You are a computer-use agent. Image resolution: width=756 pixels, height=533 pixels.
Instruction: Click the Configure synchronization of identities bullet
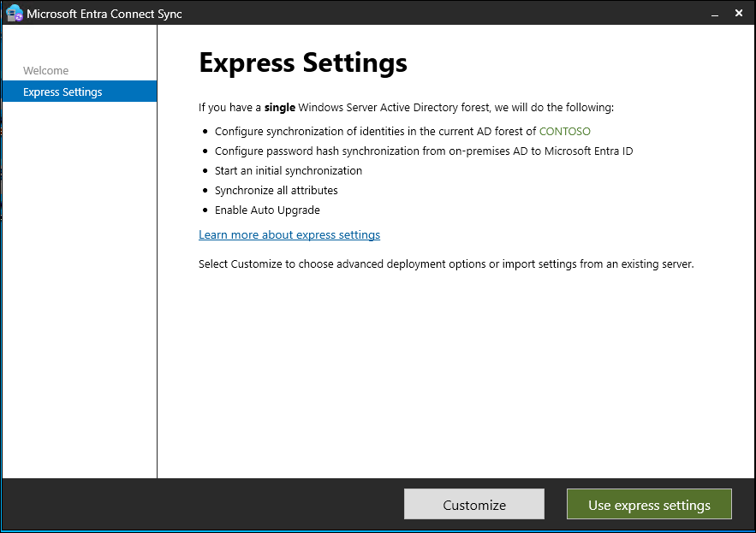[402, 132]
